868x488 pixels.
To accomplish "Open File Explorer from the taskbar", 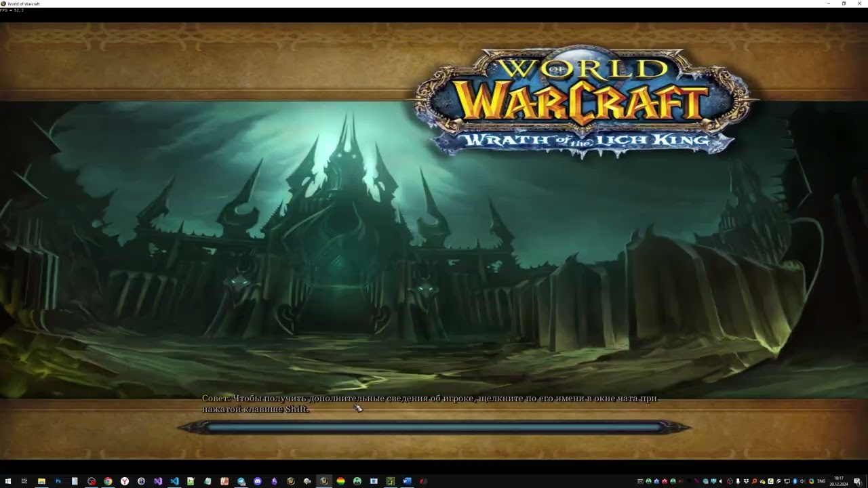I will [41, 481].
